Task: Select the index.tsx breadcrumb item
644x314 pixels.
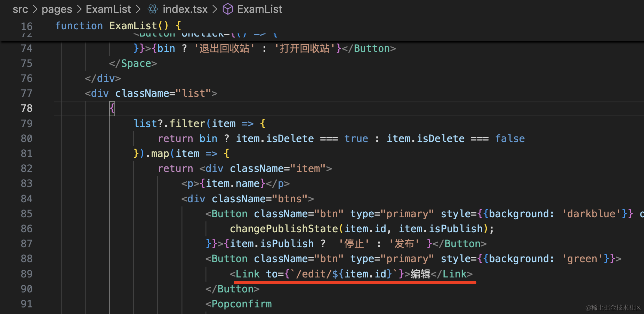Action: [x=185, y=9]
